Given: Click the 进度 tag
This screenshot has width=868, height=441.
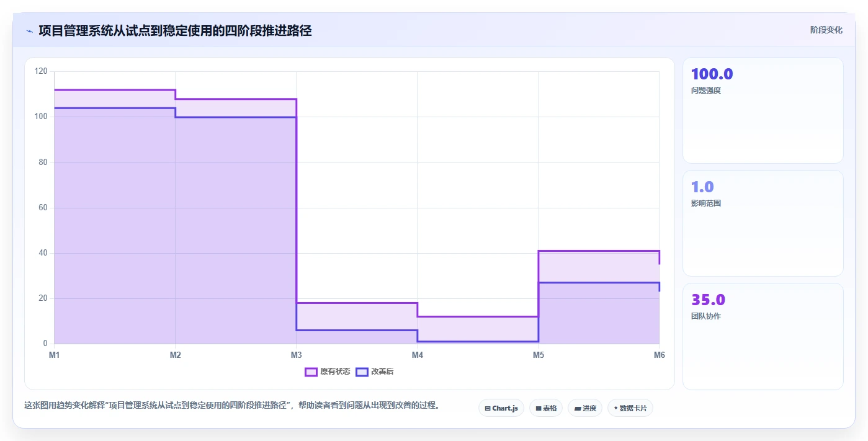Looking at the screenshot, I should tap(585, 408).
